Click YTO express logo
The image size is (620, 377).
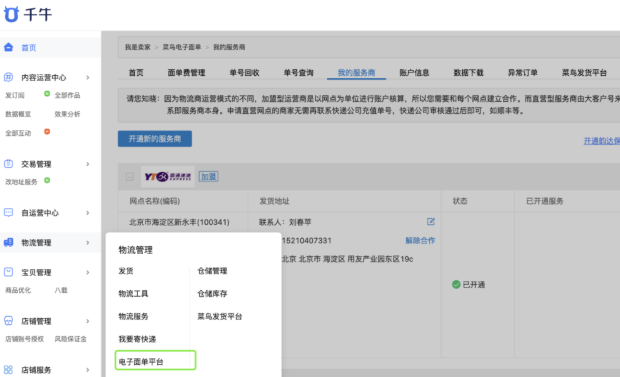pyautogui.click(x=168, y=176)
